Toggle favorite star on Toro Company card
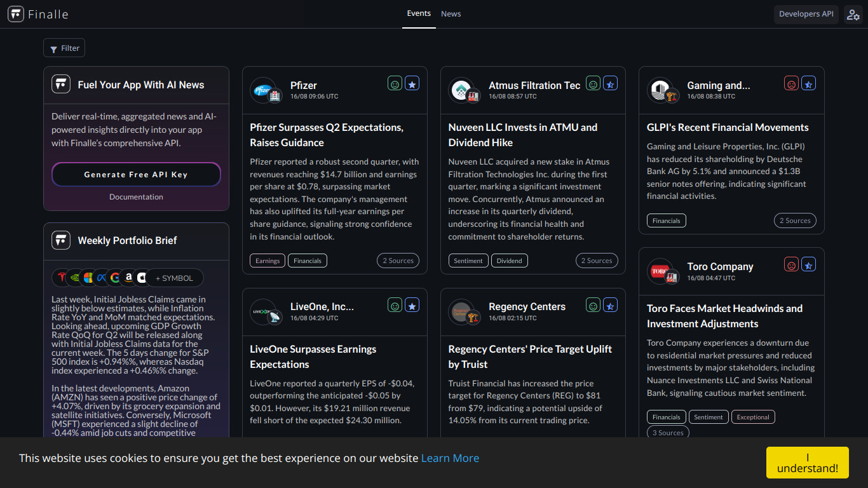 coord(808,264)
